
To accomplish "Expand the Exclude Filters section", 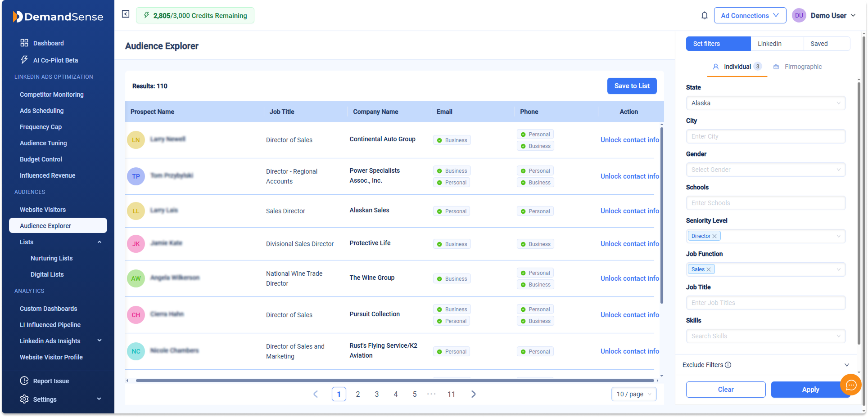I will [846, 365].
